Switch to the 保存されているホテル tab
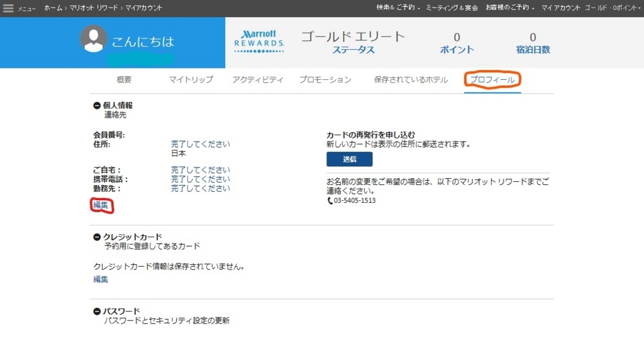Image resolution: width=644 pixels, height=338 pixels. click(x=411, y=80)
